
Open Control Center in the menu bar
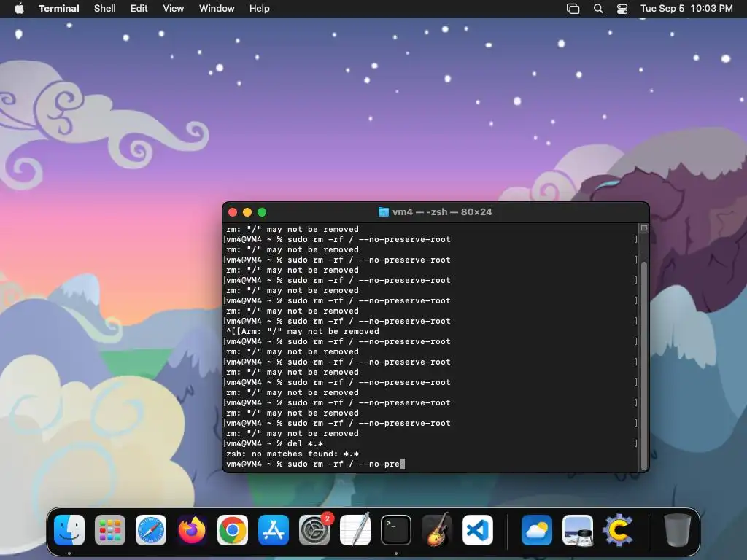622,9
